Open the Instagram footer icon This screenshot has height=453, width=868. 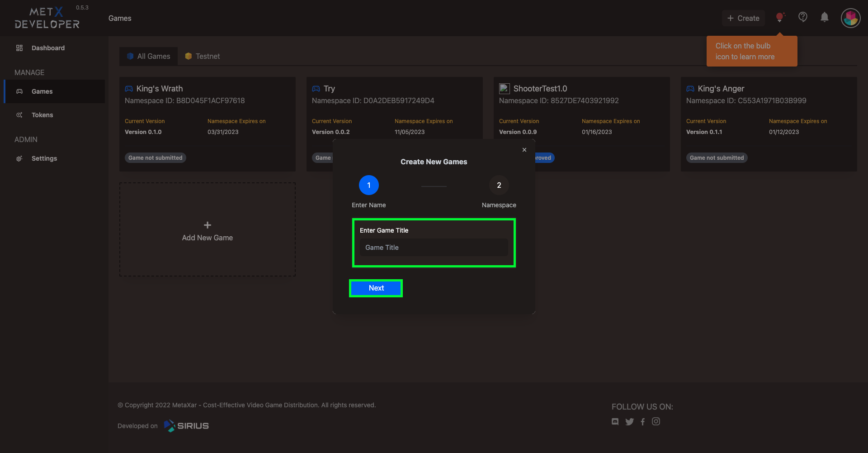tap(656, 421)
